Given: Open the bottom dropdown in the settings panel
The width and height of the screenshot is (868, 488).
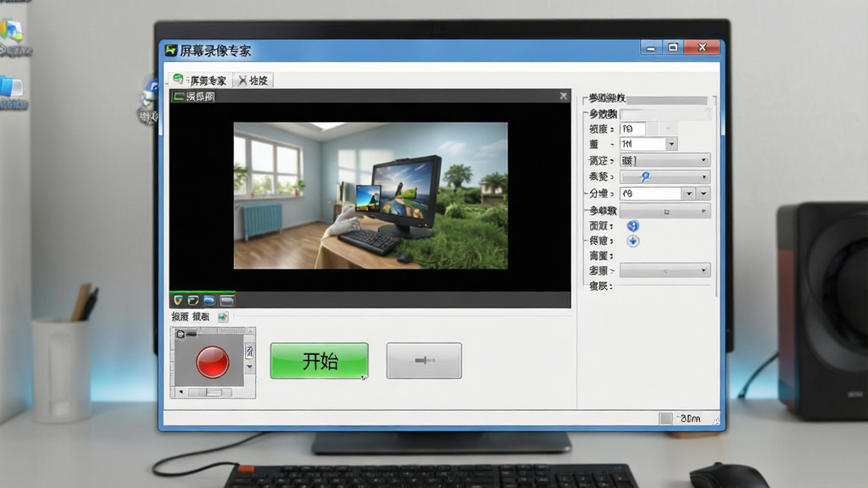Looking at the screenshot, I should 665,270.
